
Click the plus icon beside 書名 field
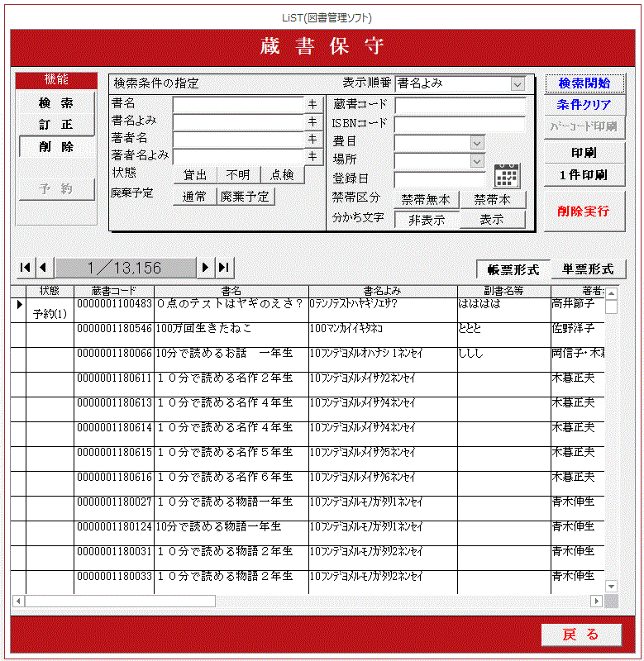[312, 104]
